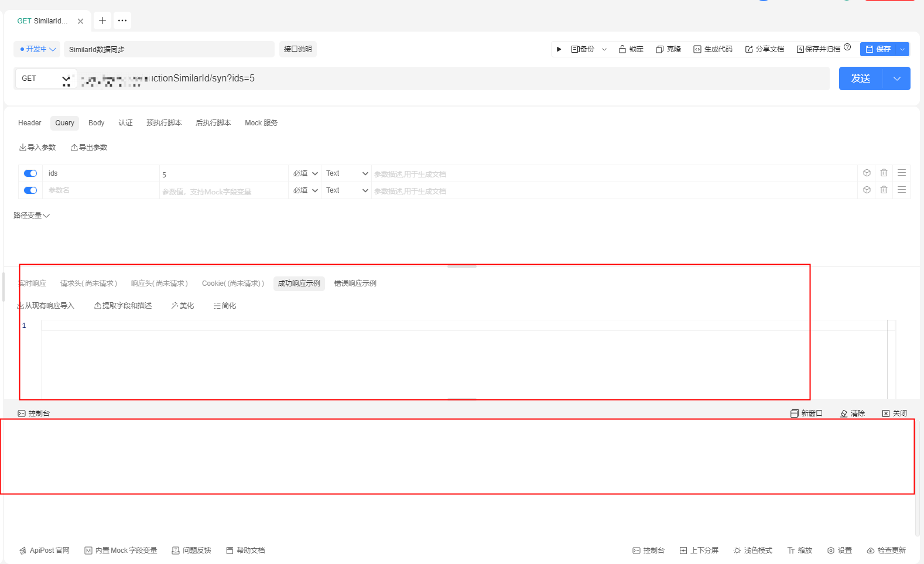Expand the 路径变量 section
The image size is (924, 564).
click(32, 216)
